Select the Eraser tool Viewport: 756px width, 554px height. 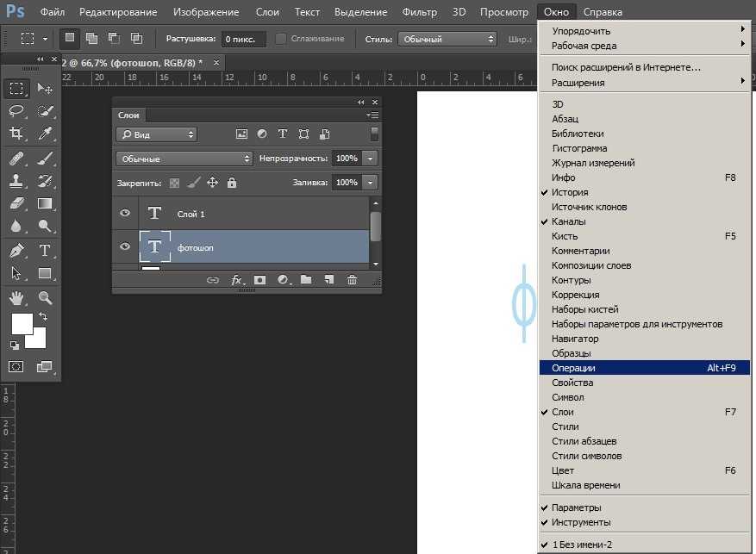tap(16, 203)
